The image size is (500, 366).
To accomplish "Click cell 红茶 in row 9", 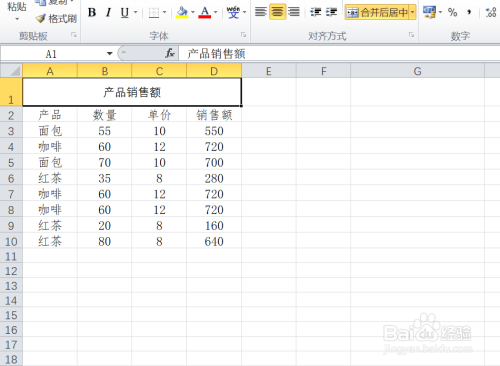I will [50, 226].
